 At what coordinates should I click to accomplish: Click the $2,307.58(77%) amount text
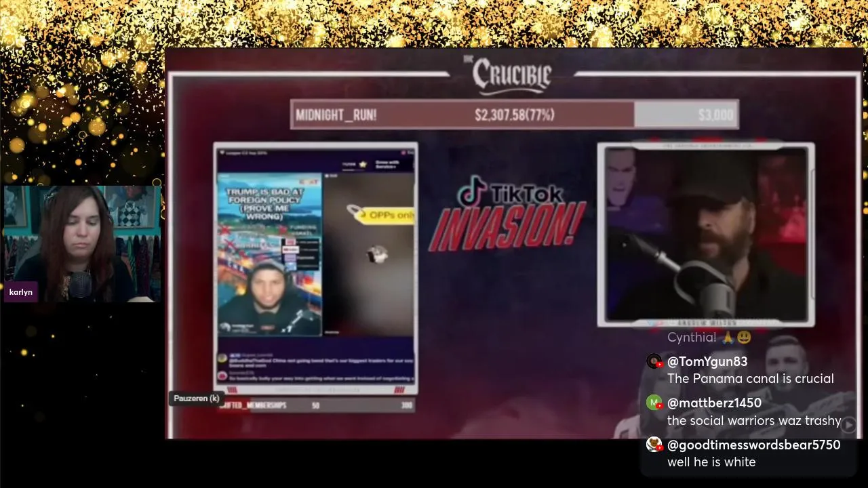(515, 115)
